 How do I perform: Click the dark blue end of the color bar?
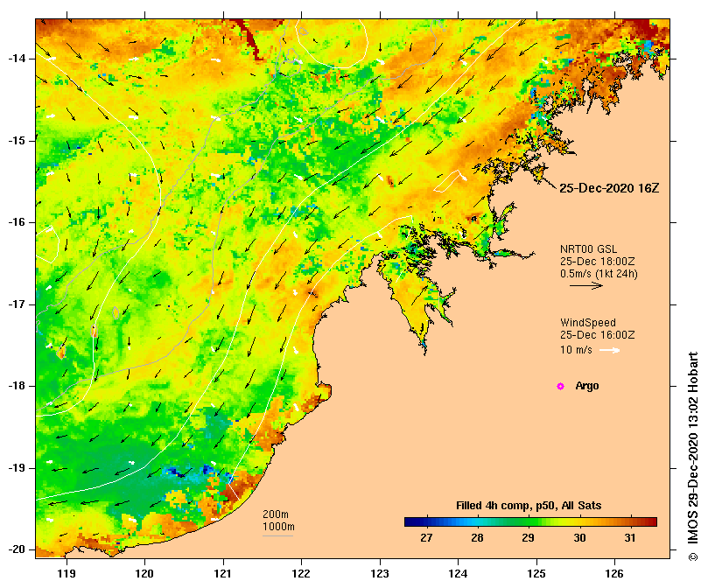point(408,522)
